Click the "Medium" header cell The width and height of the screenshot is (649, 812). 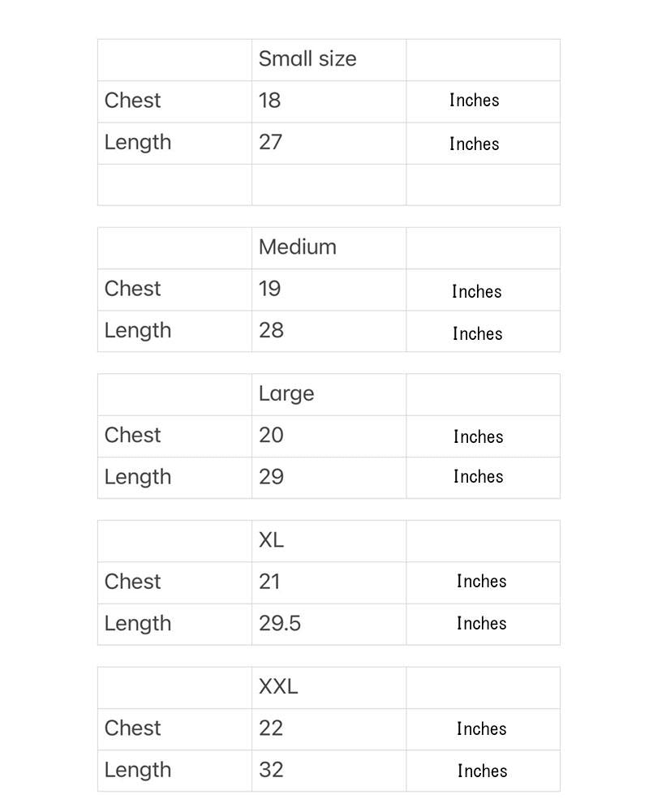298,247
